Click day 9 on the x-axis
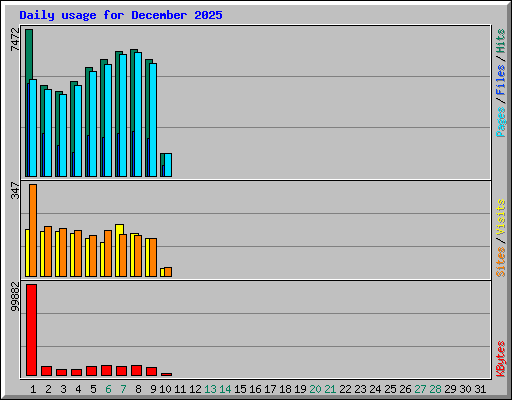Screen dimensions: 512x400 153,389
